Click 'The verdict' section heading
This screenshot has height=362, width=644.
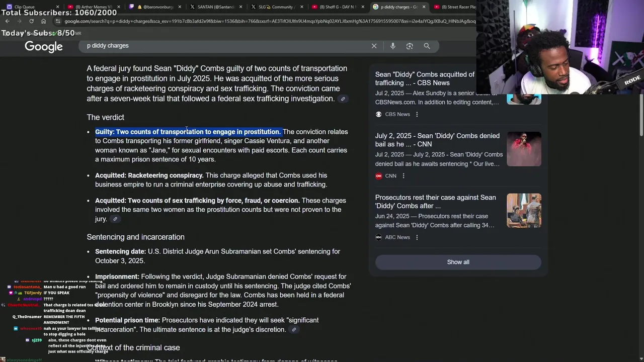105,117
